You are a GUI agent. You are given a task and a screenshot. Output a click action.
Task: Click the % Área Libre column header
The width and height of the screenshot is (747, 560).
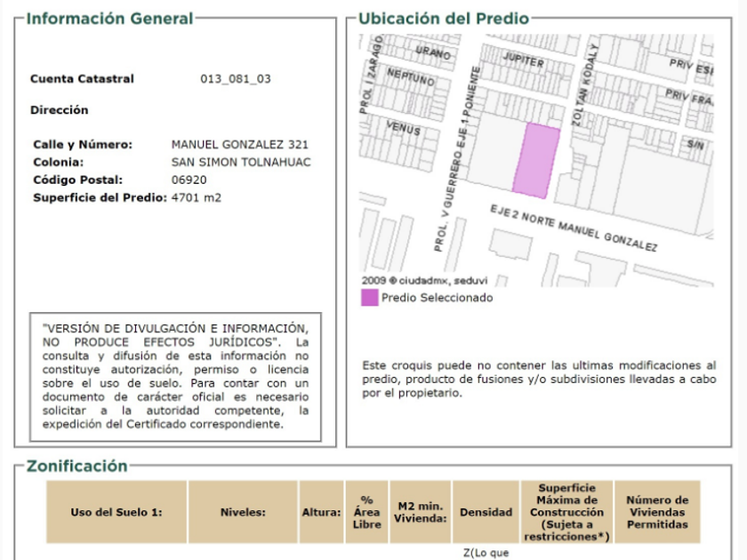tap(366, 512)
